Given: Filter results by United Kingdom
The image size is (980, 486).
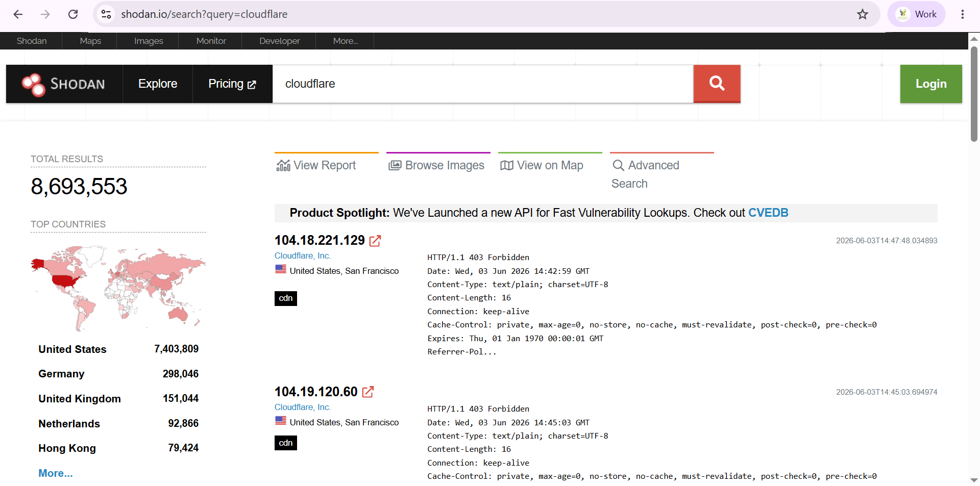Looking at the screenshot, I should [x=80, y=399].
